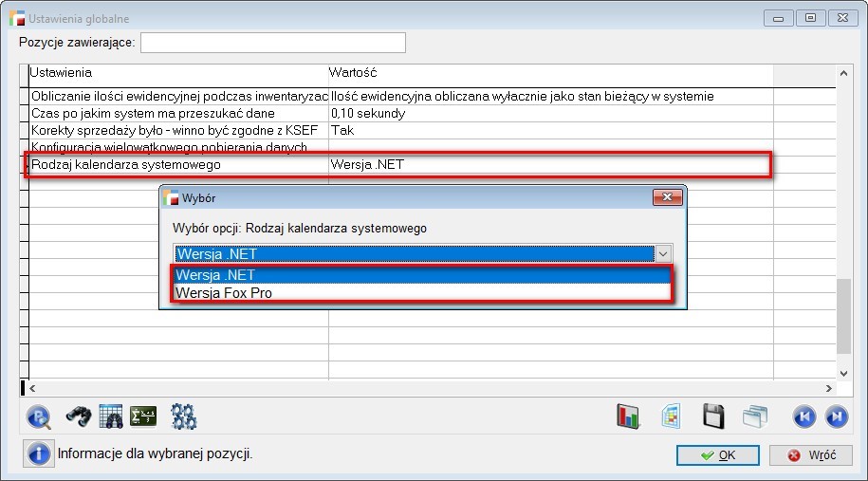
Task: Jump to first record with blue arrow
Action: coord(803,416)
